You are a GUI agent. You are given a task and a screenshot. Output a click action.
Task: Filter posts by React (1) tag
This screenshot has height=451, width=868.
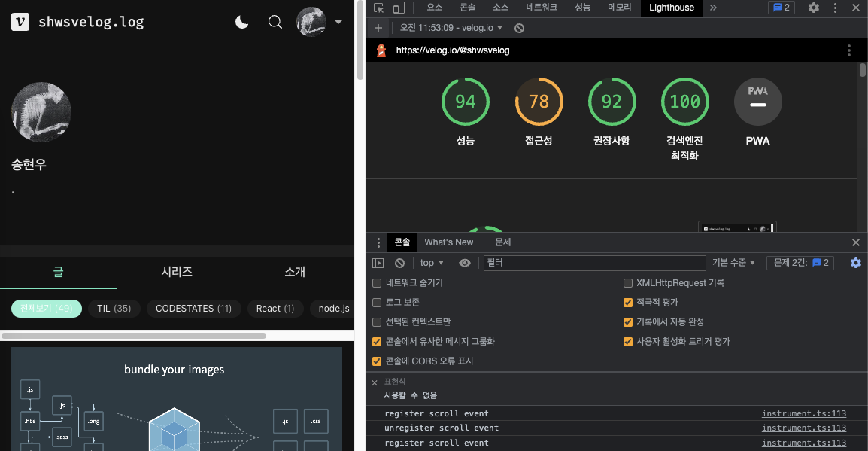[x=275, y=309]
